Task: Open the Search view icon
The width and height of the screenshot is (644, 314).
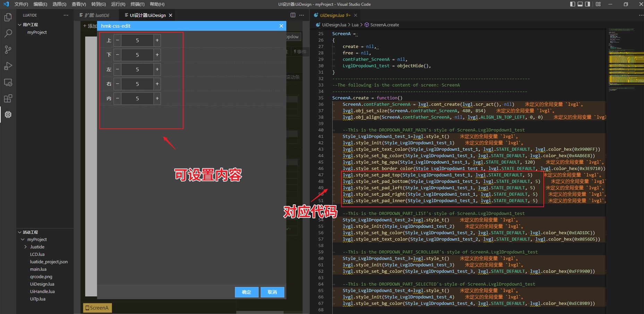Action: tap(8, 33)
